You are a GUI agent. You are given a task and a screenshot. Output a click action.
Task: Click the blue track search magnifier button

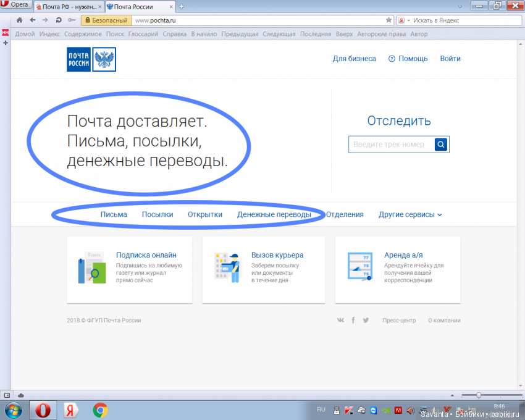(441, 145)
